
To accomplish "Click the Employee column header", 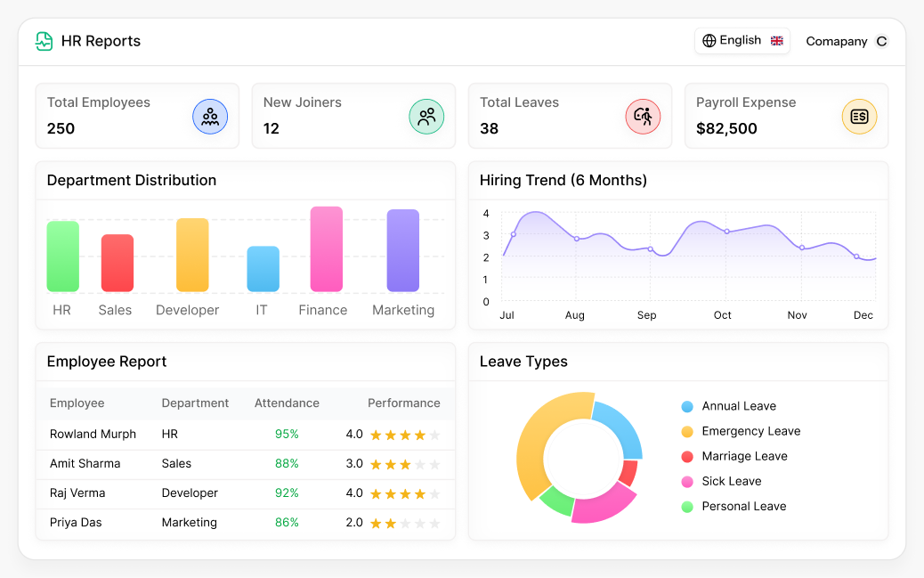I will pos(77,403).
